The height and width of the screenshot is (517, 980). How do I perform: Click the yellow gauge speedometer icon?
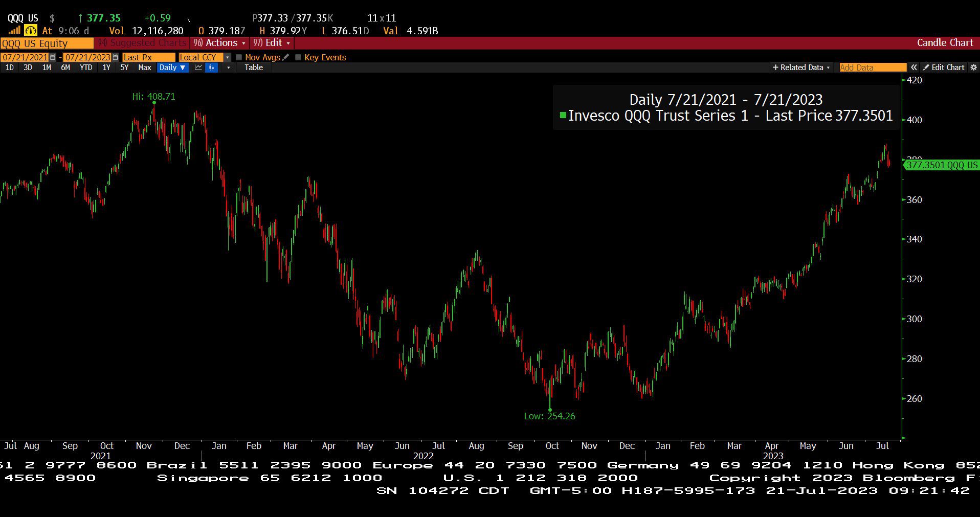click(x=31, y=31)
